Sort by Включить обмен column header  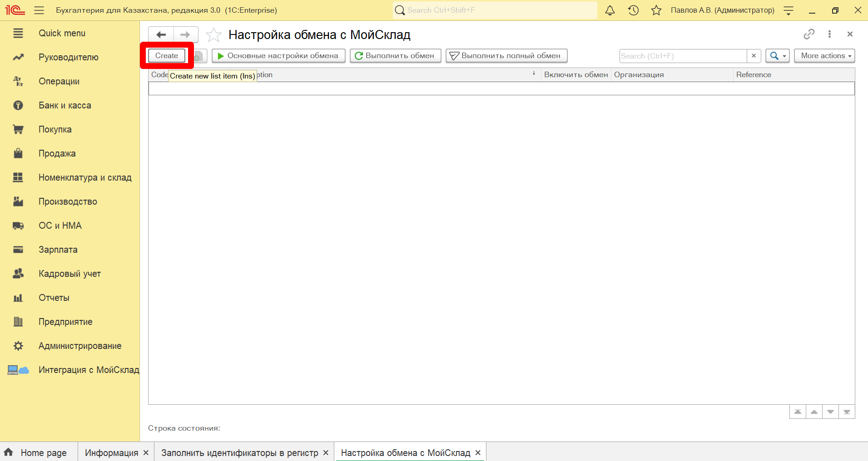click(x=576, y=75)
